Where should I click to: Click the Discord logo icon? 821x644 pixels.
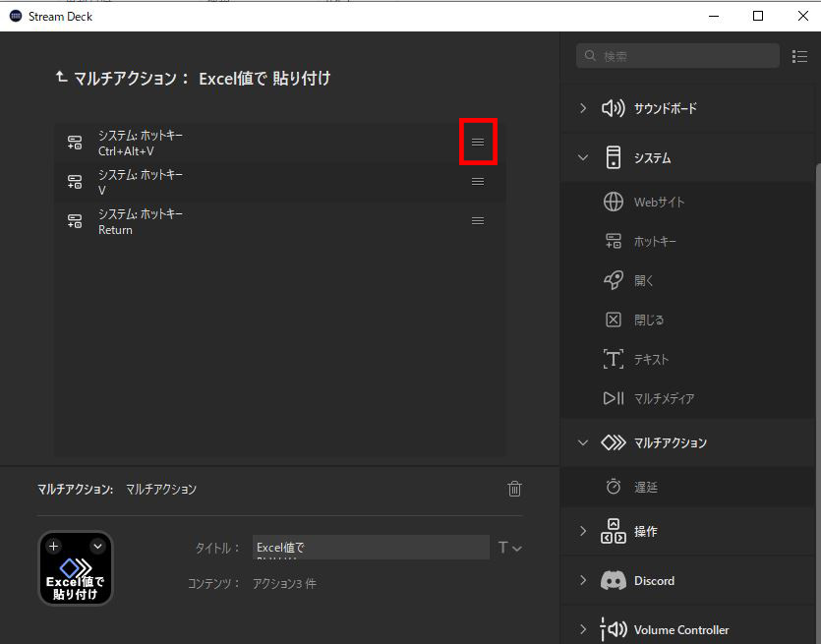click(x=614, y=581)
